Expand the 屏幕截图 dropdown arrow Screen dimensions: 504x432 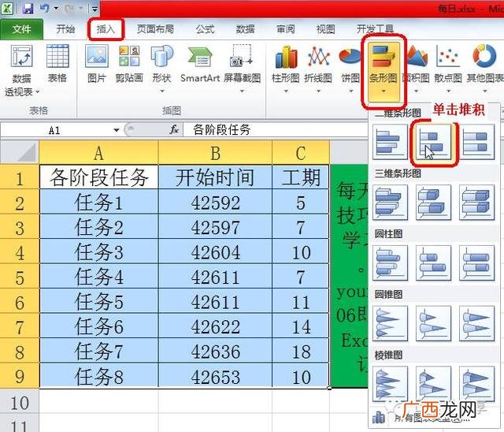tap(242, 91)
